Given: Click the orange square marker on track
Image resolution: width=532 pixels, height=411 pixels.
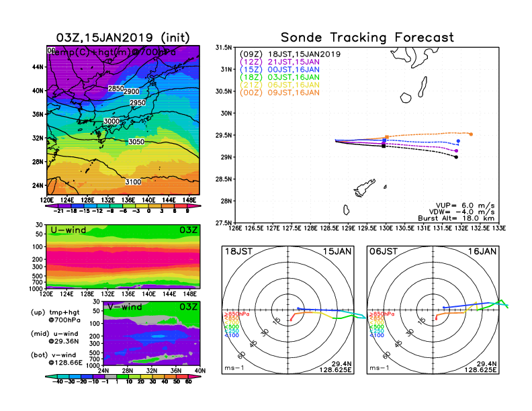Looking at the screenshot, I should tap(386, 137).
